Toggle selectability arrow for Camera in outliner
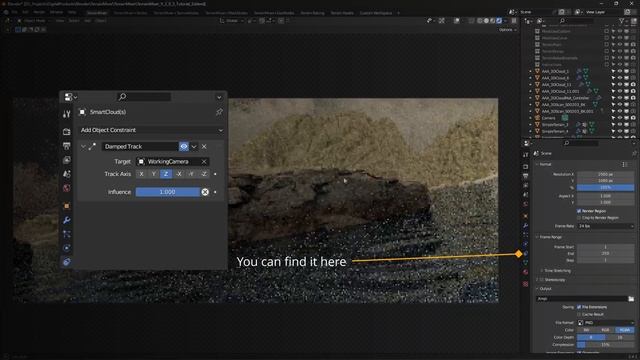Screen dimensions: 640x360 [613, 118]
